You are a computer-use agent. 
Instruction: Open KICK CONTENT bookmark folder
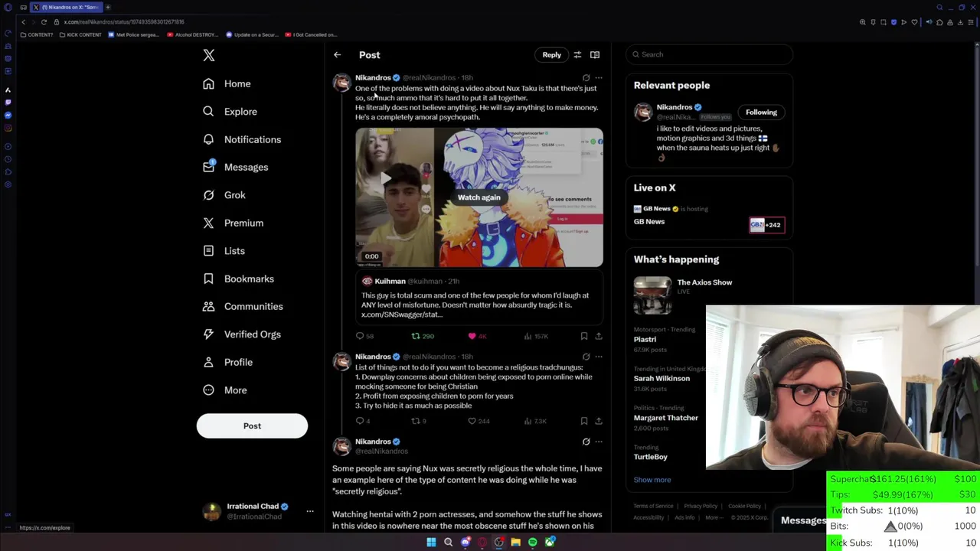(82, 34)
